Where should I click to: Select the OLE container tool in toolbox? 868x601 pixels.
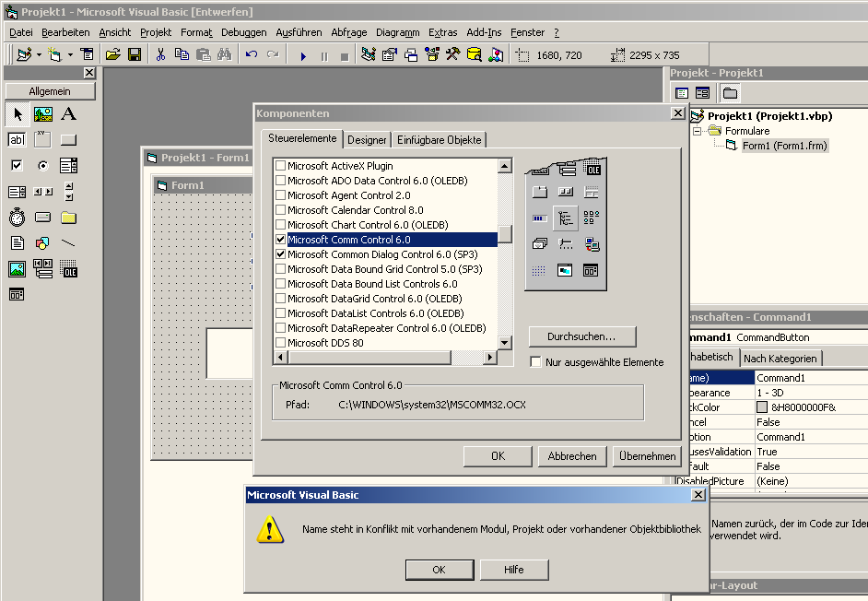click(68, 269)
